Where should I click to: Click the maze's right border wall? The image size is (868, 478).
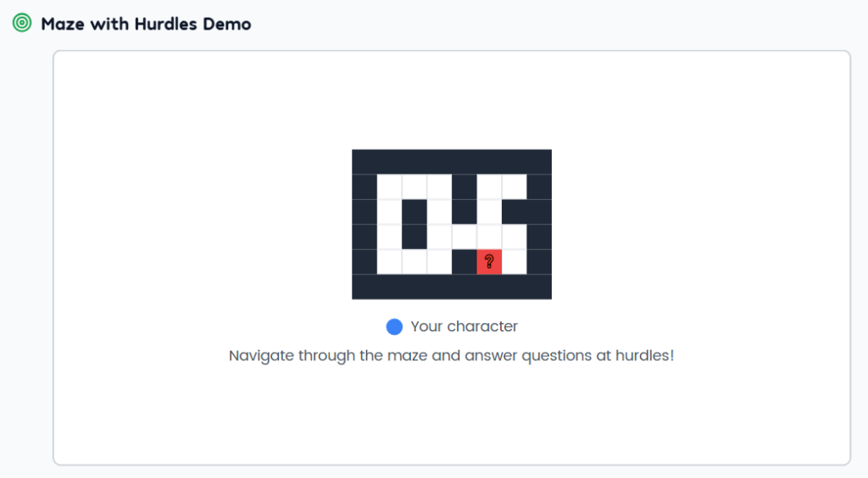pos(539,225)
